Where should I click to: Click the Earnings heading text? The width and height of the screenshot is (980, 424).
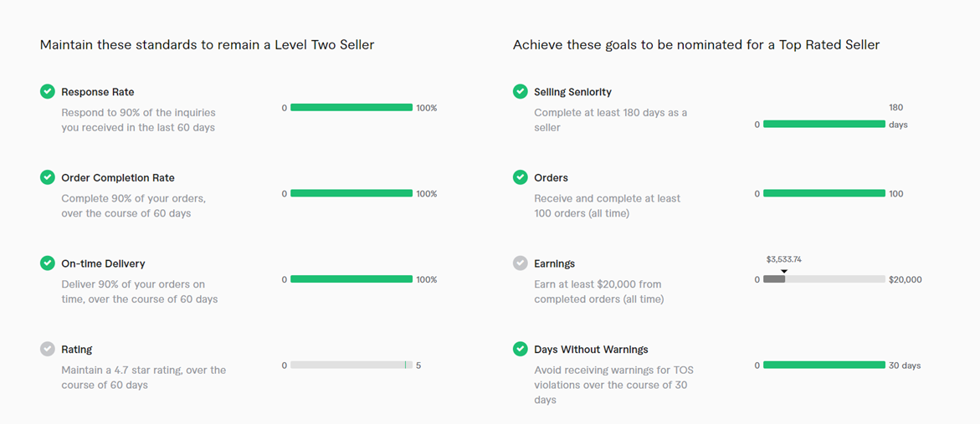point(555,263)
